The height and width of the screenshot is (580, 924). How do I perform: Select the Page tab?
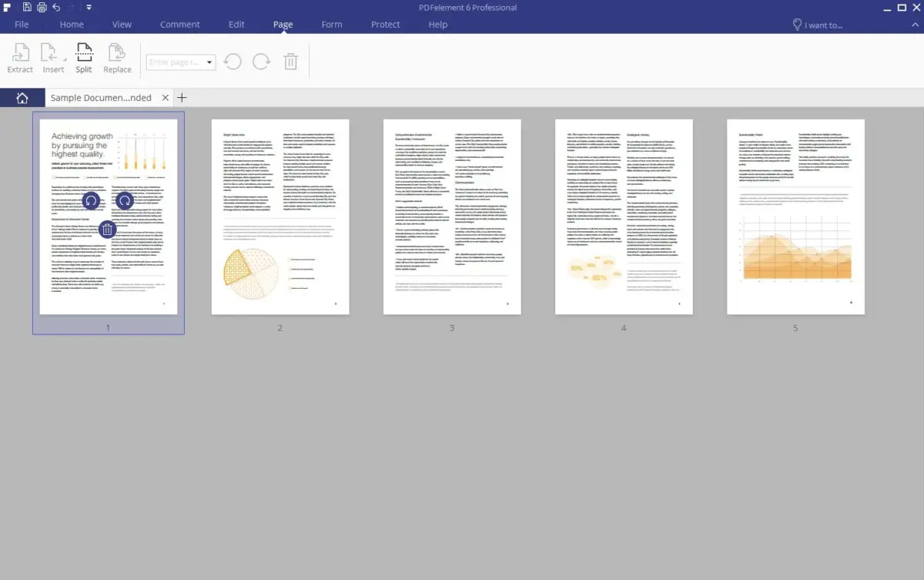coord(283,25)
